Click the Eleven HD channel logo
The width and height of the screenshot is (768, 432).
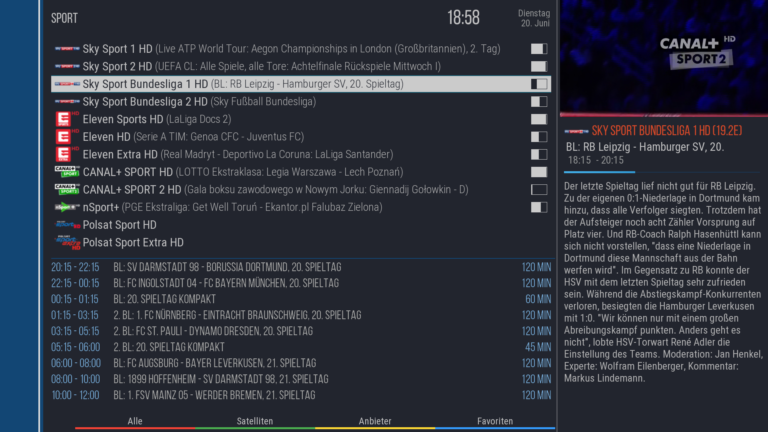coord(67,137)
